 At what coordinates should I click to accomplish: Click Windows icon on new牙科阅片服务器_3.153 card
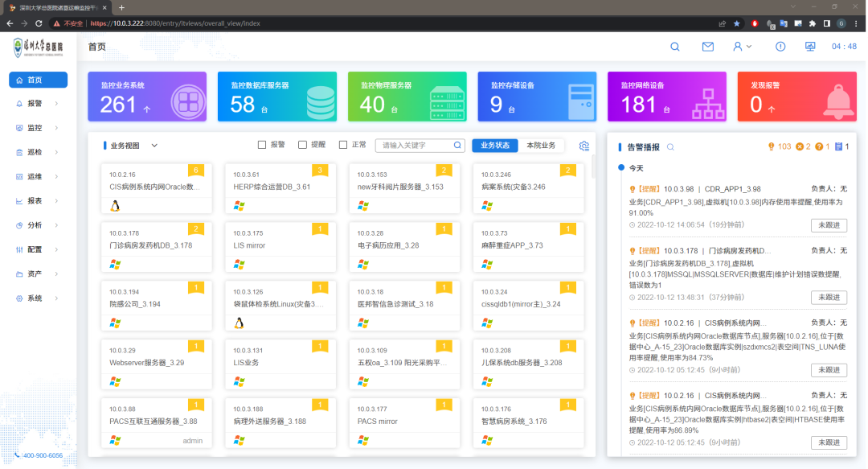click(363, 206)
